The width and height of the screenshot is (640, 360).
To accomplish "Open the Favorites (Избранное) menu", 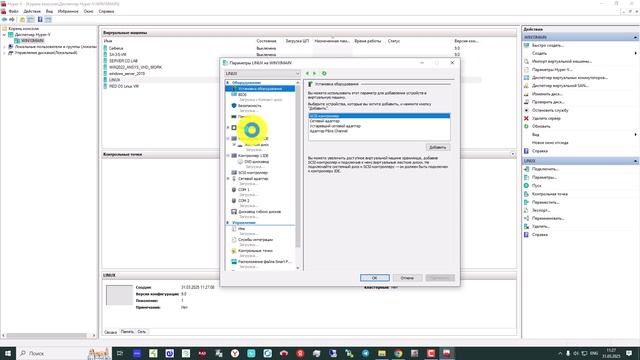I will [68, 11].
